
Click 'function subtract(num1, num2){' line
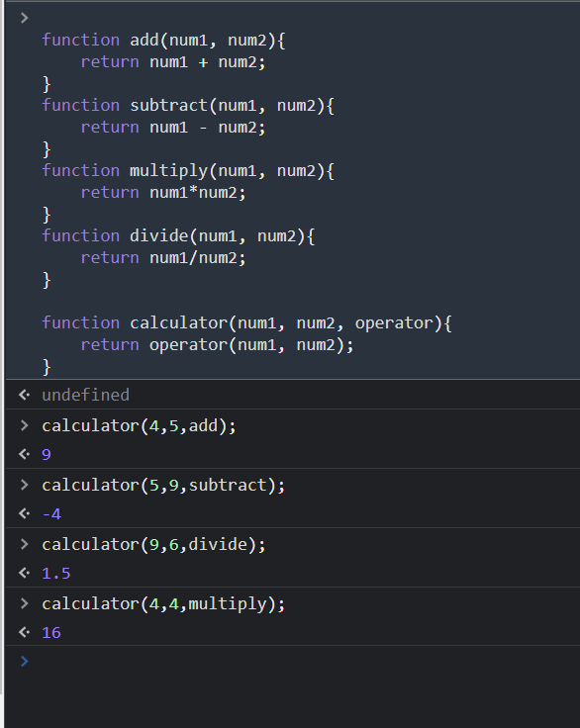[x=188, y=106]
